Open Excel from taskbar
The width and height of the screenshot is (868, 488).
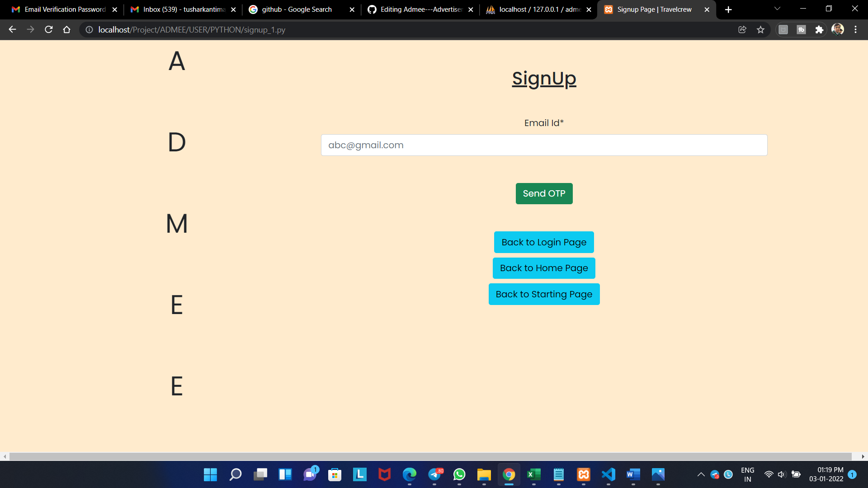534,474
